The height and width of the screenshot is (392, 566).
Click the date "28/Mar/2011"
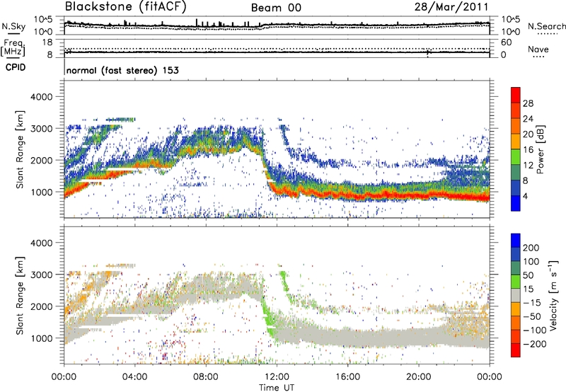(x=451, y=7)
